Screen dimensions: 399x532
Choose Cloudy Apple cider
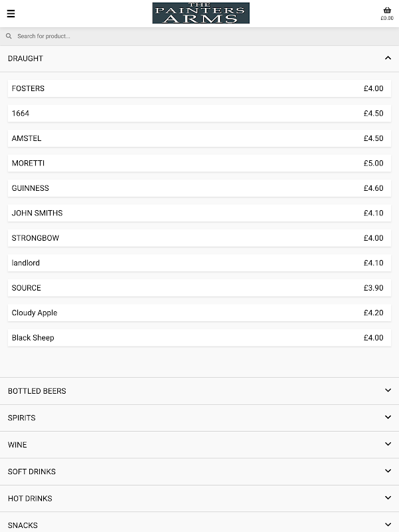click(199, 313)
